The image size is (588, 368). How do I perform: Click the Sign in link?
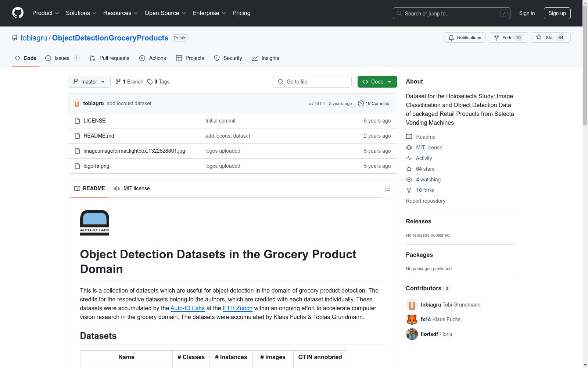[527, 13]
